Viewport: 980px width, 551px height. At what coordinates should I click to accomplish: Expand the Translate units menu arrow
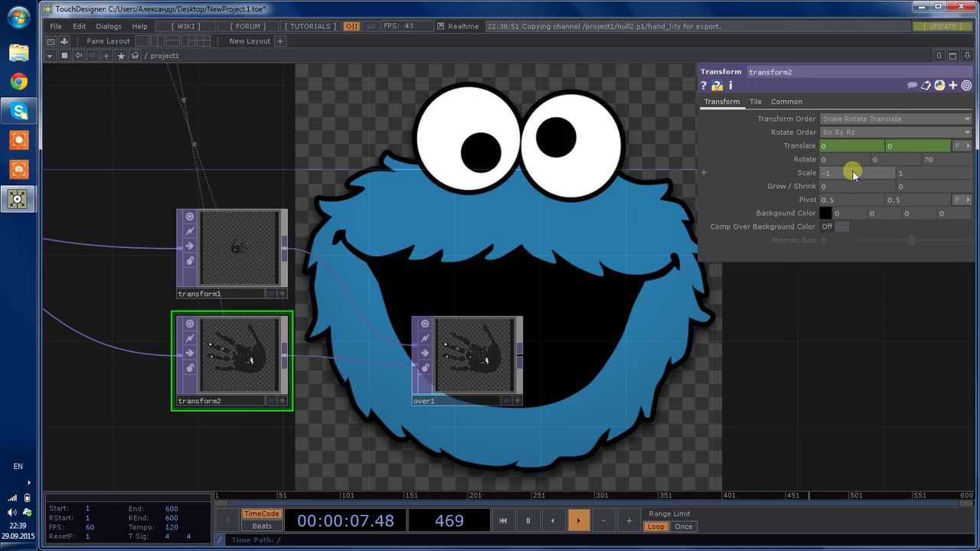(x=968, y=145)
